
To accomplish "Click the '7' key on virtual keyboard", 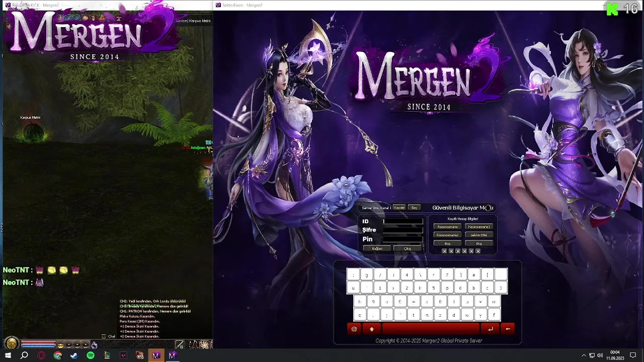I will pyautogui.click(x=447, y=275).
